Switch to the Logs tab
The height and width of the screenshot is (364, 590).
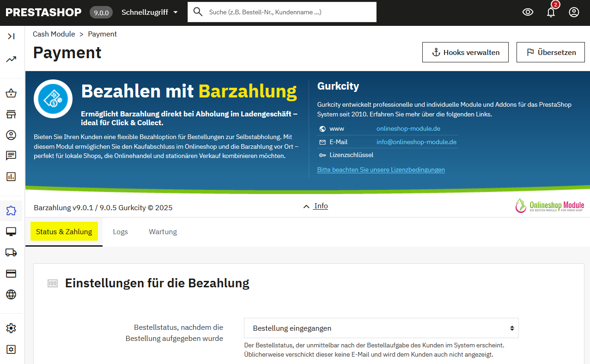pyautogui.click(x=121, y=231)
